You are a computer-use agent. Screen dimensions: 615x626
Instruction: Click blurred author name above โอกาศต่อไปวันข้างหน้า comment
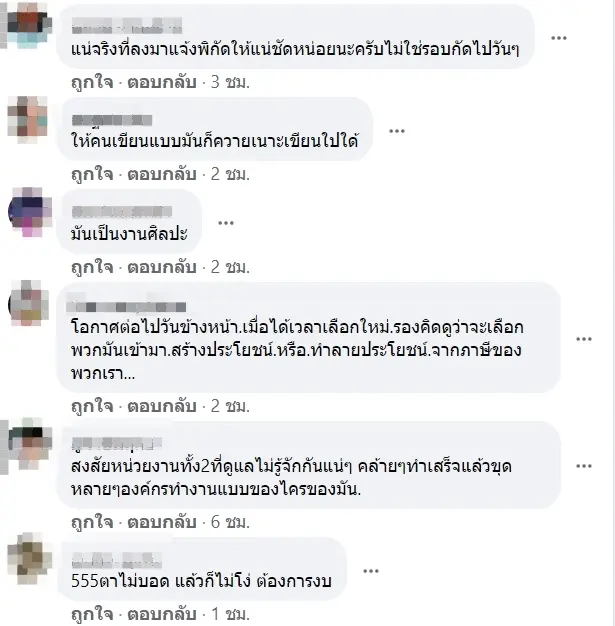pyautogui.click(x=126, y=306)
